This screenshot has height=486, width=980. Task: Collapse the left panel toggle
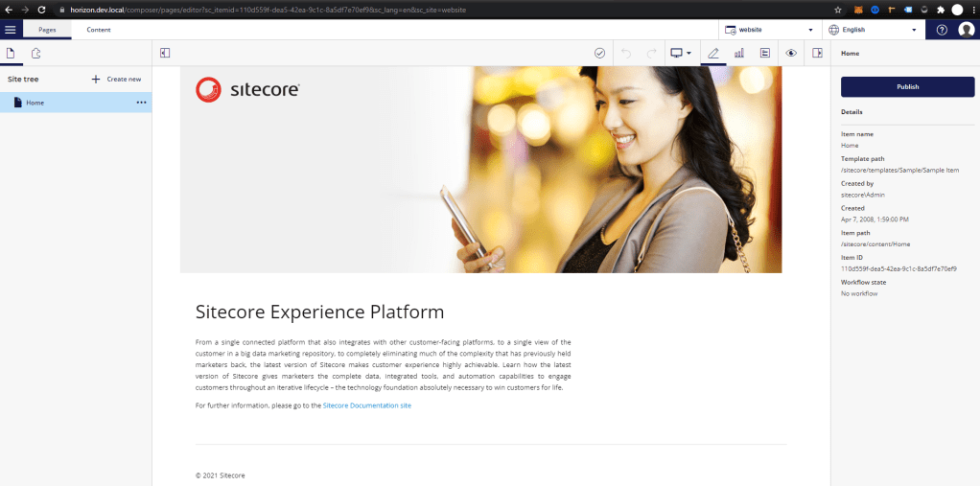point(165,53)
